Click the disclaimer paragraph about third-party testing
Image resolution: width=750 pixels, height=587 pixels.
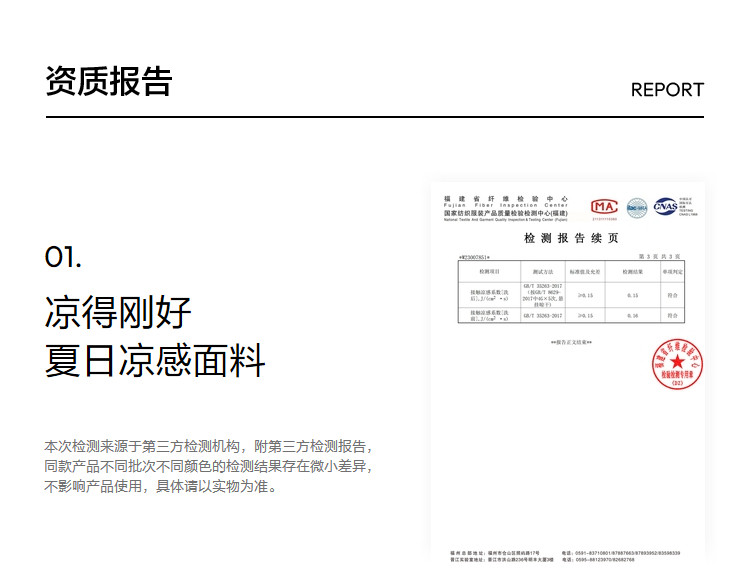click(x=210, y=466)
